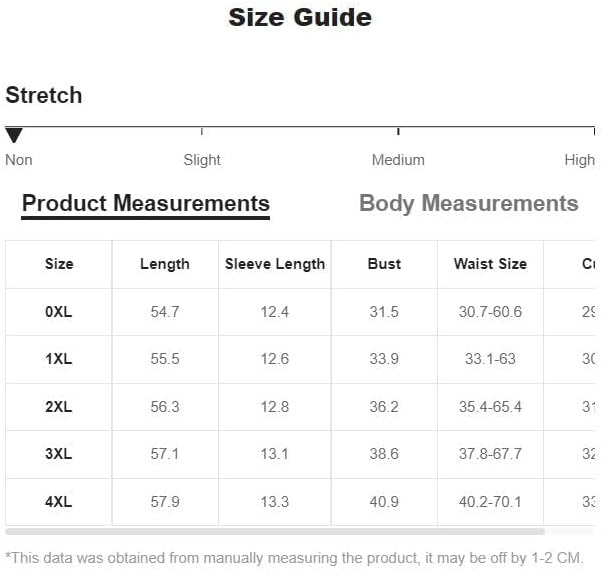Click the Medium stretch level label

[x=398, y=160]
